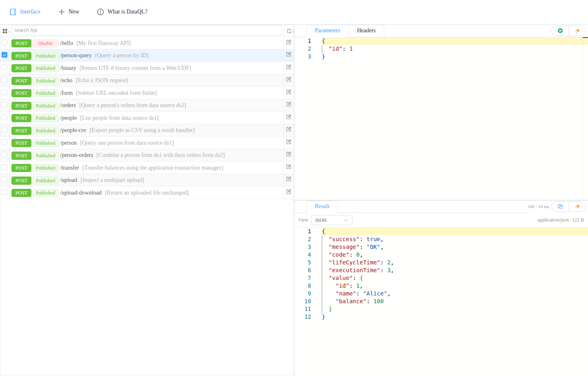Select the Parameters tab

[x=327, y=31]
